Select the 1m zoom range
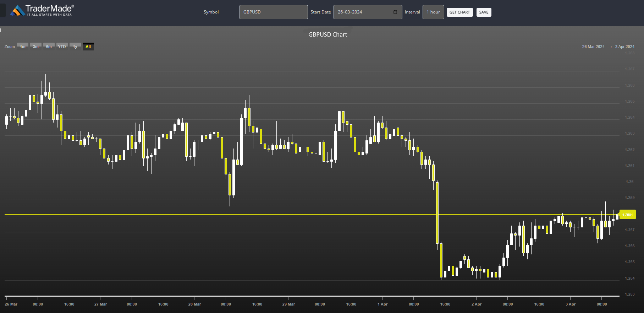 point(23,47)
